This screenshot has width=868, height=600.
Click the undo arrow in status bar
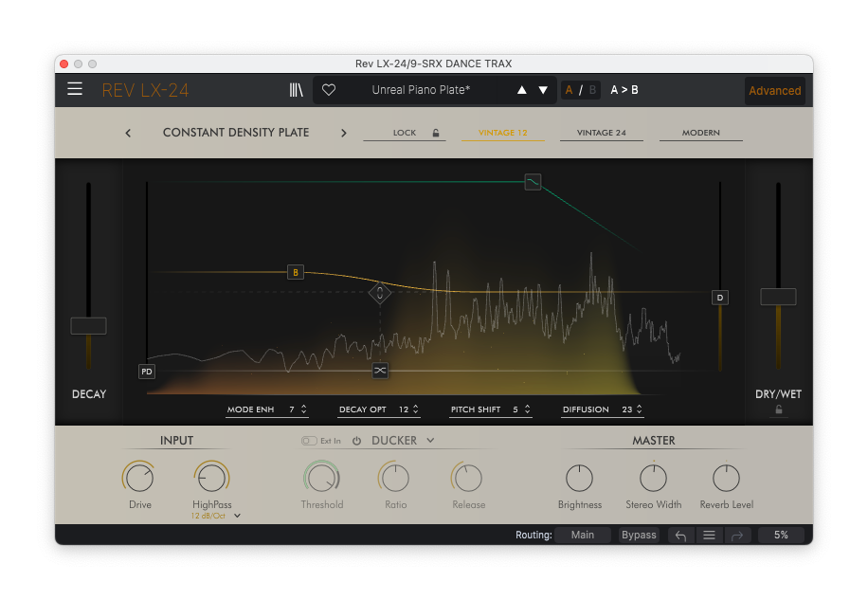[x=680, y=536]
